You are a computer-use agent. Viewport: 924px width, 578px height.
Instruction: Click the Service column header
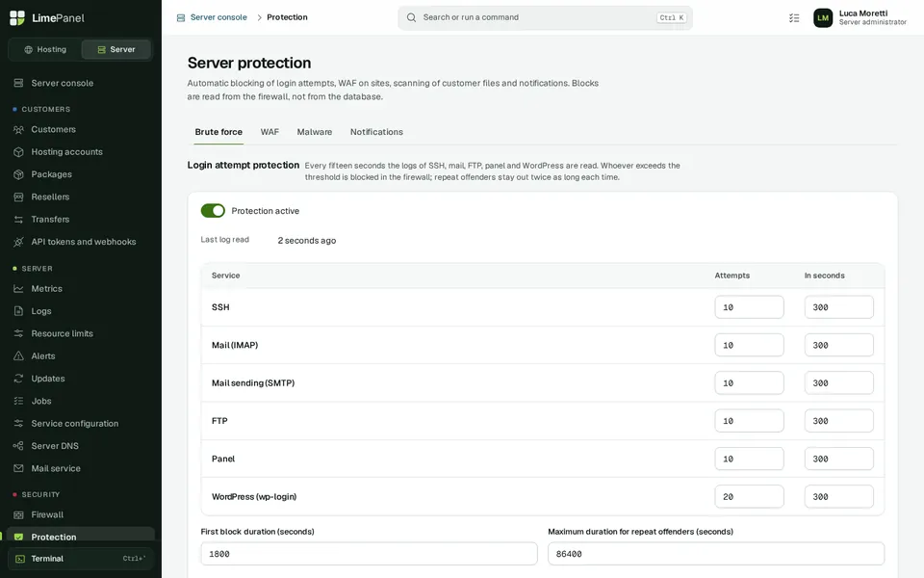(225, 276)
